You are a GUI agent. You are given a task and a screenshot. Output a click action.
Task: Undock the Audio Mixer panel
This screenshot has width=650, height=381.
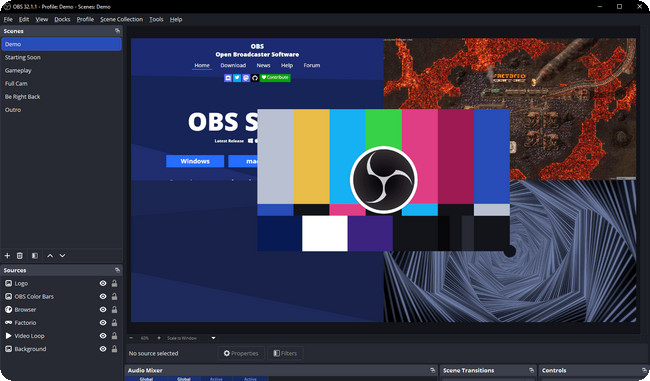click(x=432, y=370)
